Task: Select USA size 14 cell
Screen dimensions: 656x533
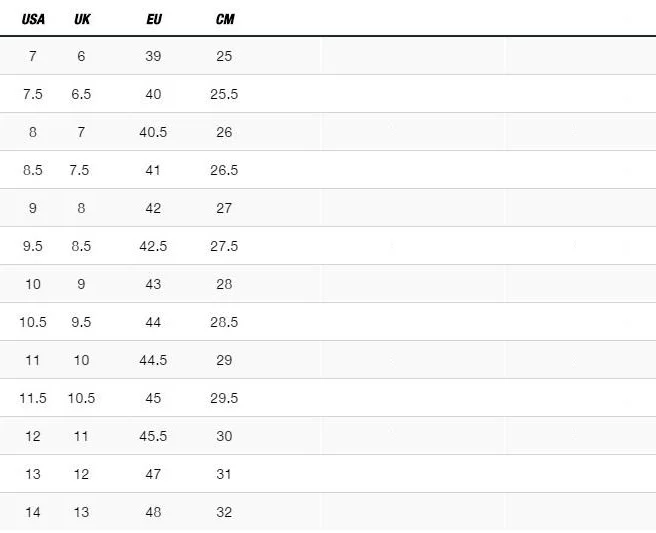Action: click(33, 512)
